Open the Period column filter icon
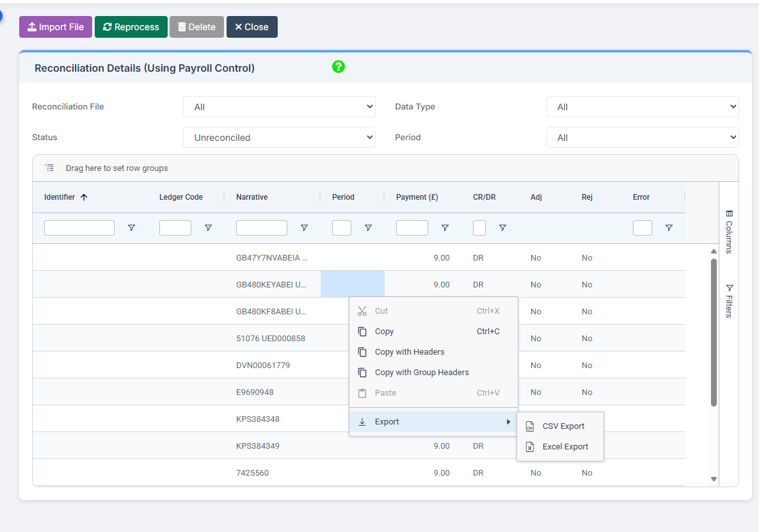759x532 pixels. (368, 228)
